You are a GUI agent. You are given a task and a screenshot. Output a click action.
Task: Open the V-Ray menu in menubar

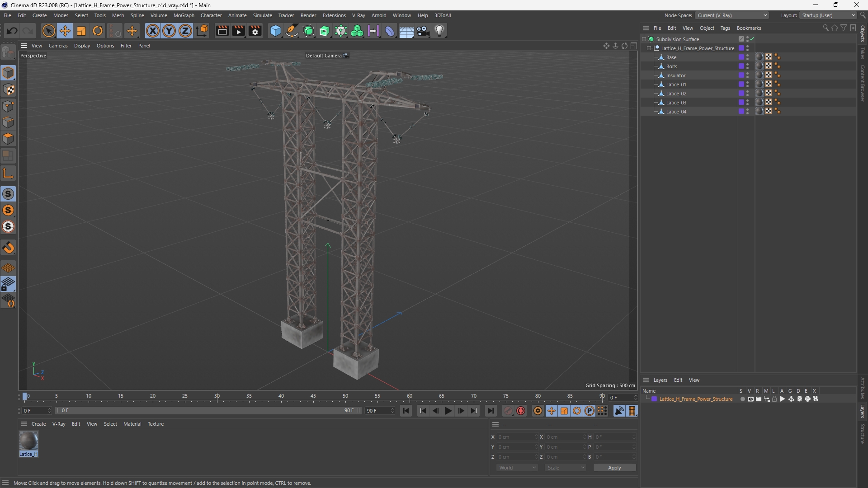[x=359, y=15]
